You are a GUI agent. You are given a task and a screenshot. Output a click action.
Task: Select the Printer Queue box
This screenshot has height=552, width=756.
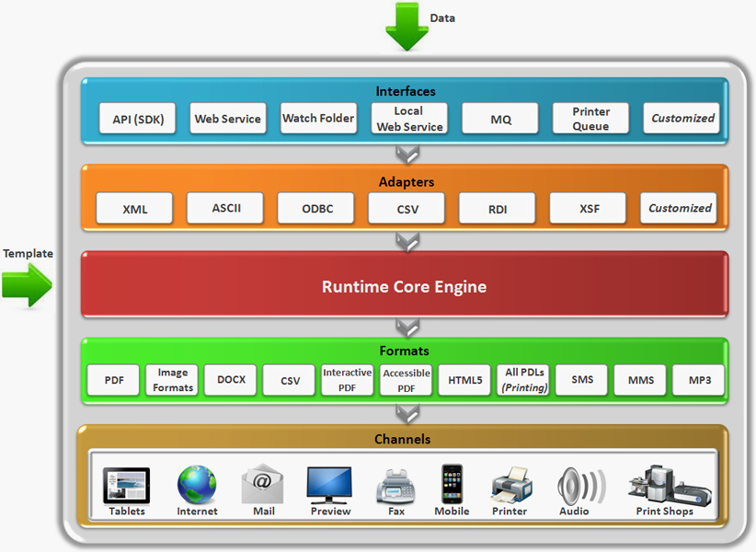590,118
